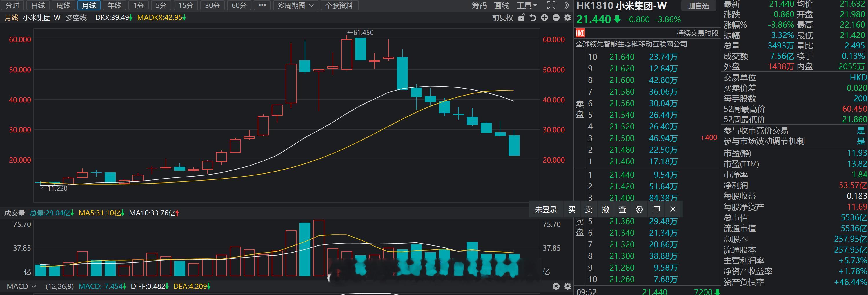Switch to the 年线 yearly tab
Viewport: 868px width, 295px height.
(x=114, y=6)
